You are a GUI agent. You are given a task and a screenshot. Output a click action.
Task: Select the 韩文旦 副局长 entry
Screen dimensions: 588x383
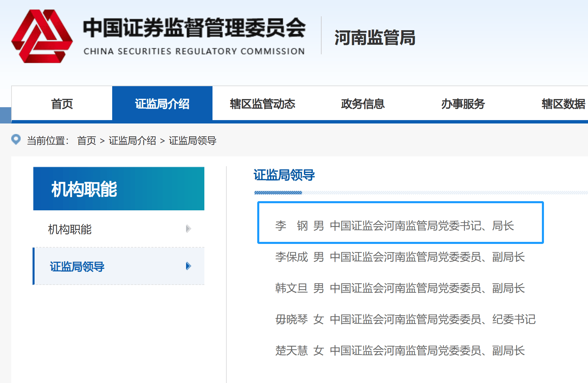pyautogui.click(x=400, y=288)
